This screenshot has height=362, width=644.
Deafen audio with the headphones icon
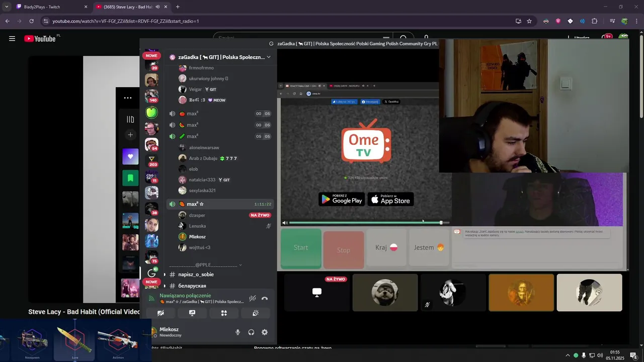point(251,332)
